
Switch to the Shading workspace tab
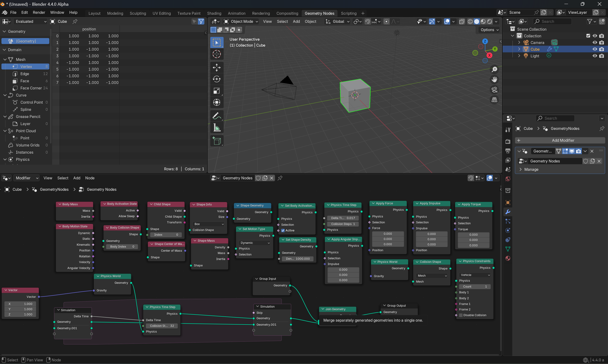[x=214, y=13]
